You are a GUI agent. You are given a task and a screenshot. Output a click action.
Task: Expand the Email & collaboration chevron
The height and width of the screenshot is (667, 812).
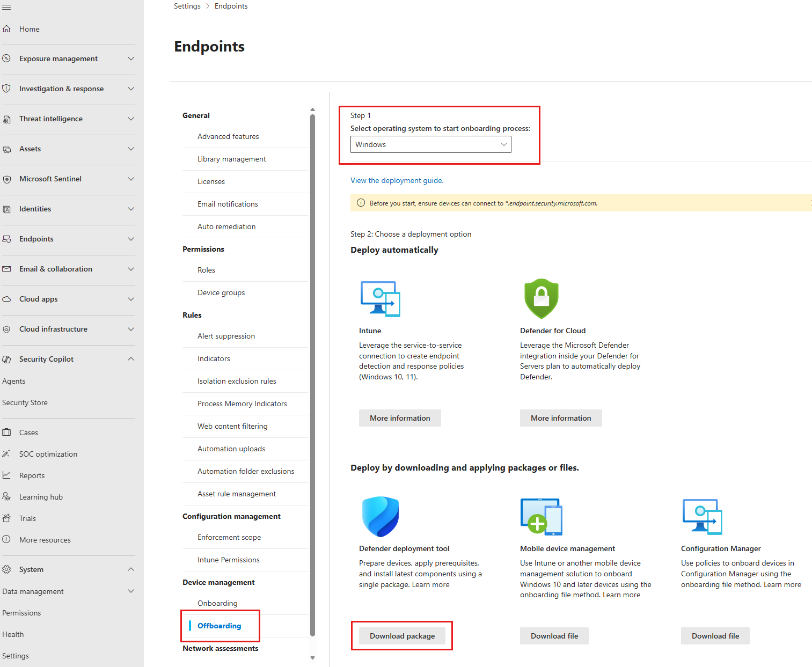point(131,269)
